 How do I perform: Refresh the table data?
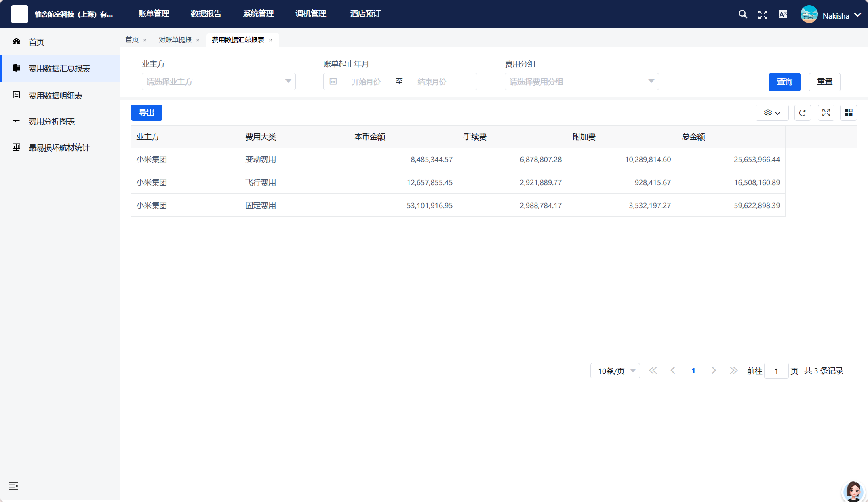pyautogui.click(x=803, y=113)
